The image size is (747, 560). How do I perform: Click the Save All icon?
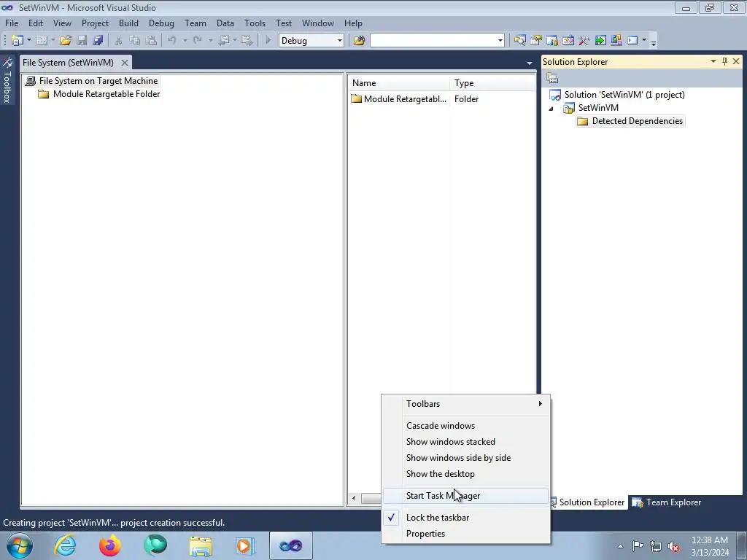(98, 41)
